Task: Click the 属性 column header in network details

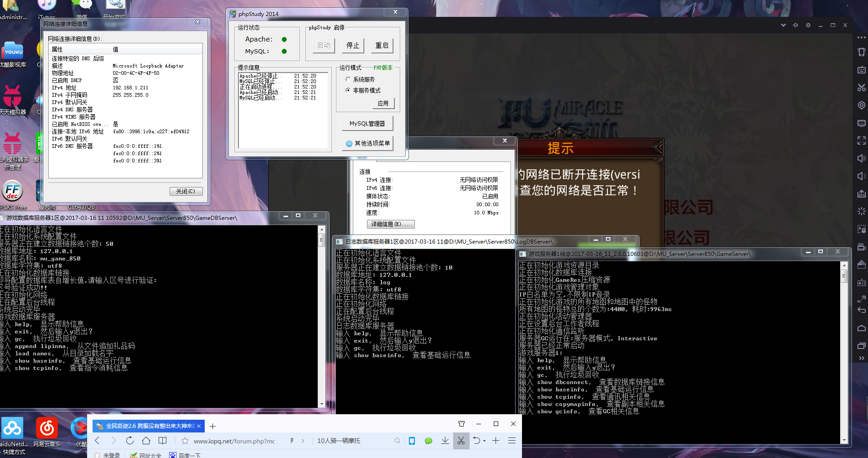Action: [x=80, y=49]
